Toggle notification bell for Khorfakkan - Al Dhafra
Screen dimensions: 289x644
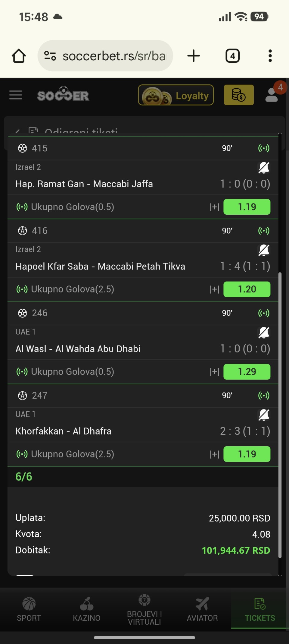pos(264,415)
